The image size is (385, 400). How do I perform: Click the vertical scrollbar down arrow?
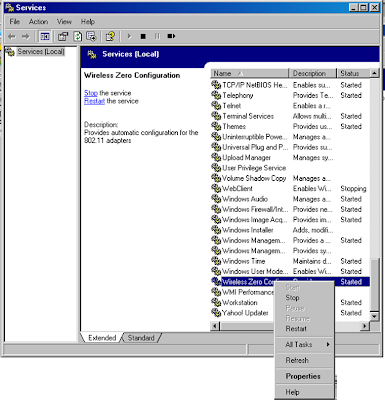(374, 316)
